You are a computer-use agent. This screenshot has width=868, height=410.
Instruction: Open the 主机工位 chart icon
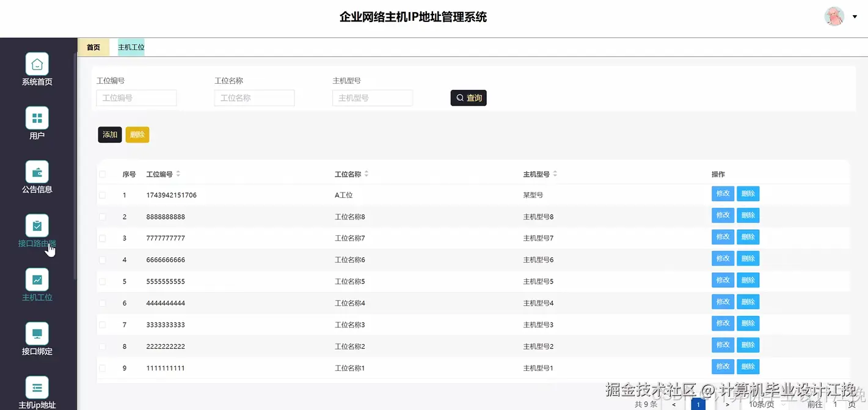click(37, 280)
